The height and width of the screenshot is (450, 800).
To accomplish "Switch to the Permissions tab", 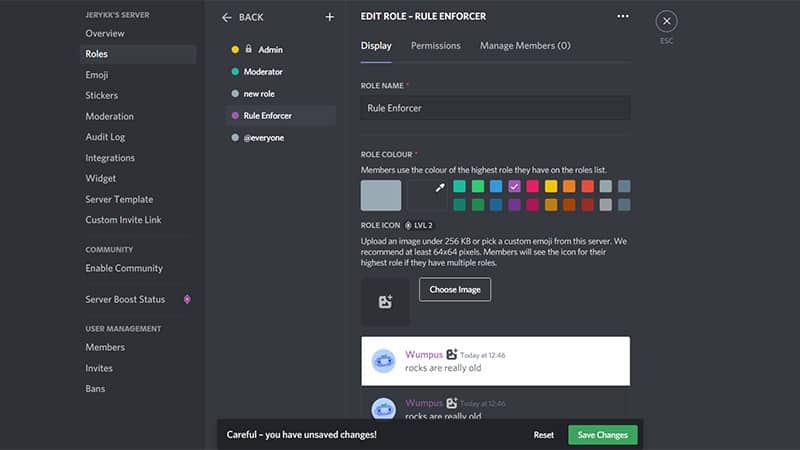I will pyautogui.click(x=436, y=46).
